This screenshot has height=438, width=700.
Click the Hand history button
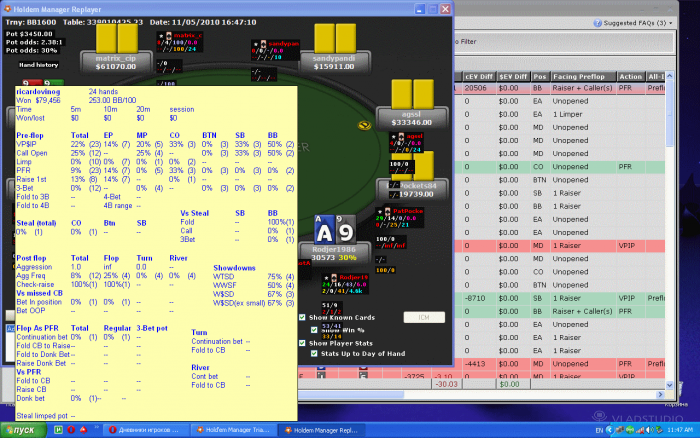coord(38,65)
